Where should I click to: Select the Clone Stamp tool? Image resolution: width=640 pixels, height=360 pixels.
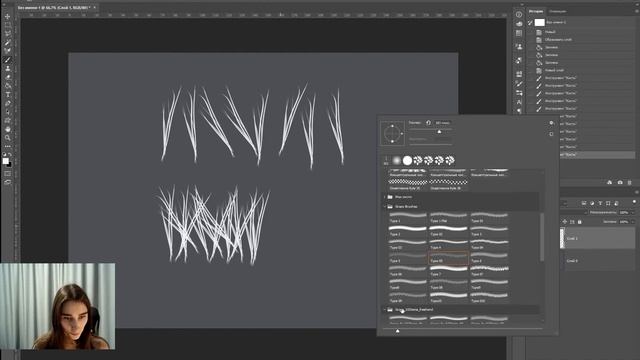pyautogui.click(x=7, y=68)
